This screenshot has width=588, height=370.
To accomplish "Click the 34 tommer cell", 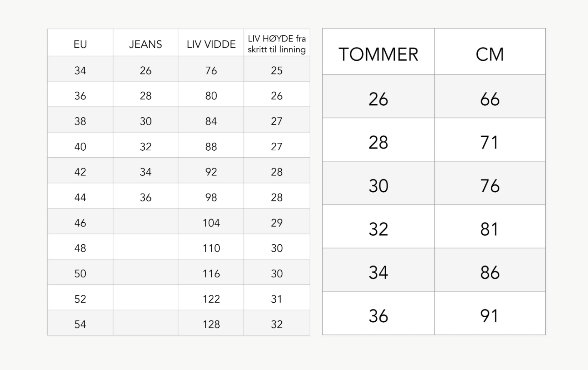I will 378,270.
